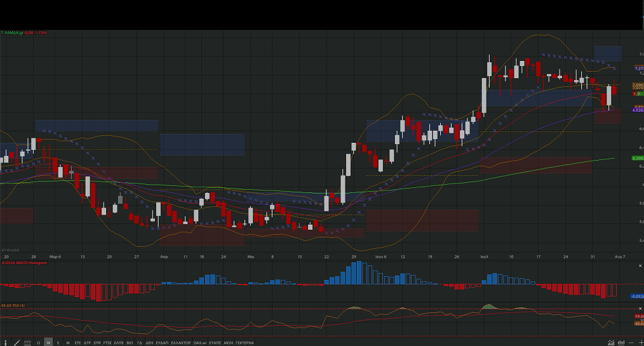Screen dimensions: 644x346
Task: Click the 48,6 RSI value tag
Action: (x=639, y=324)
